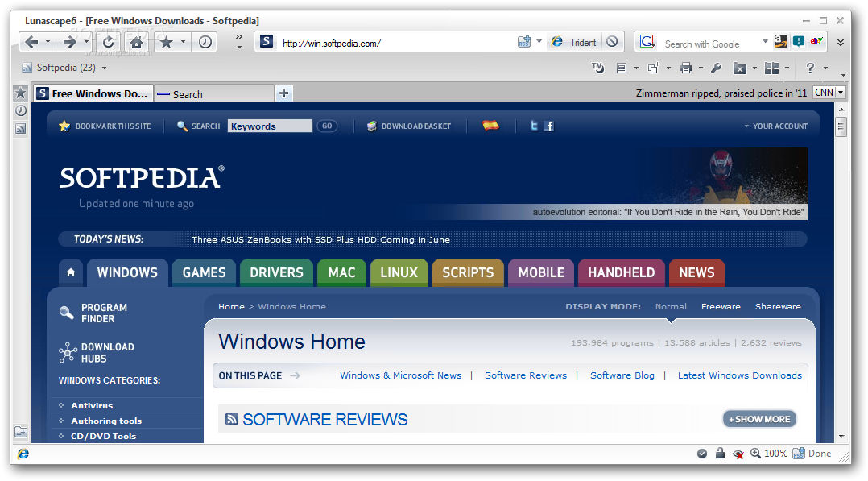
Task: Open the search engine list dropdown arrow
Action: click(x=765, y=42)
